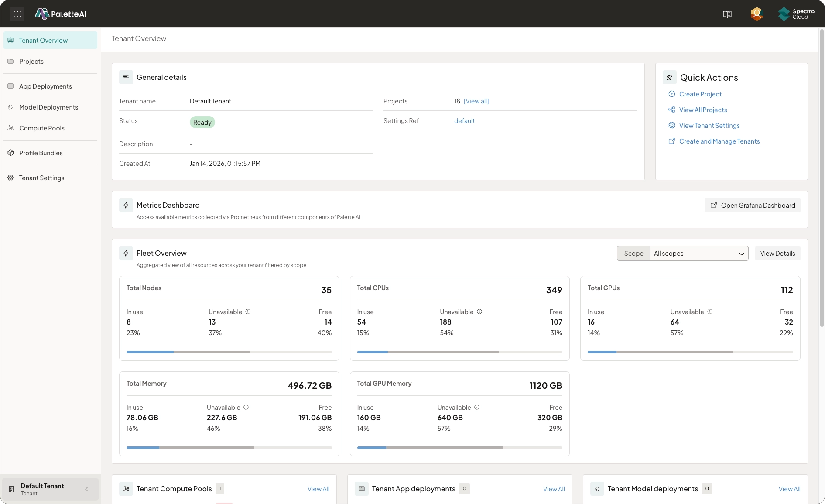Screen dimensions: 825x504
Task: Click the Tenant Compute Pools count badge
Action: (220, 489)
